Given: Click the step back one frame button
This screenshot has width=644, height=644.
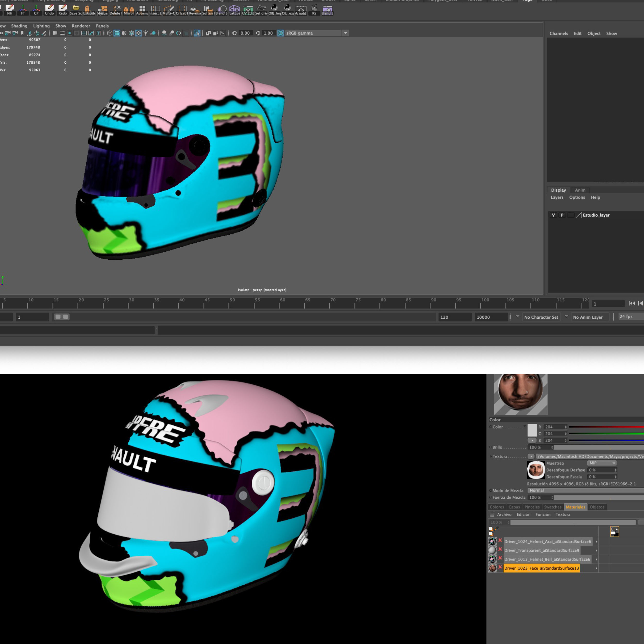Looking at the screenshot, I should [640, 303].
